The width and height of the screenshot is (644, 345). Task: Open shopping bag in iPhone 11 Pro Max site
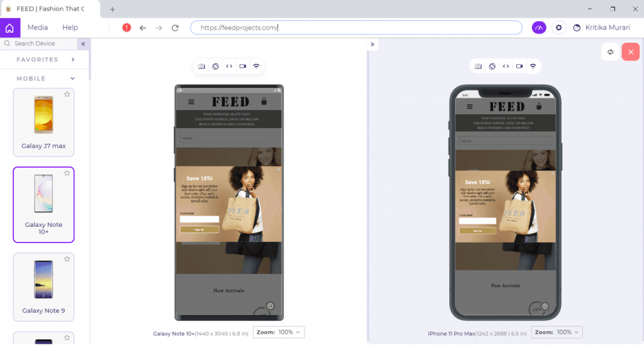[x=539, y=106]
